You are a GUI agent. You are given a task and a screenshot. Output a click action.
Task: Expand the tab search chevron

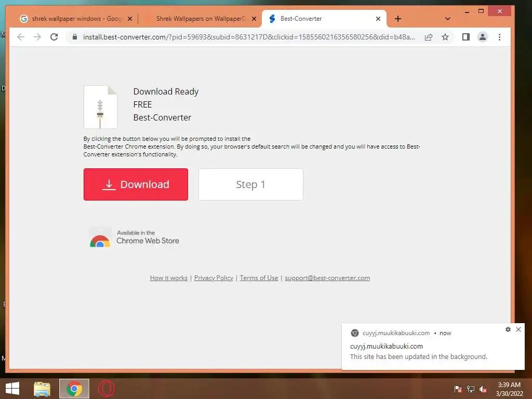(447, 19)
